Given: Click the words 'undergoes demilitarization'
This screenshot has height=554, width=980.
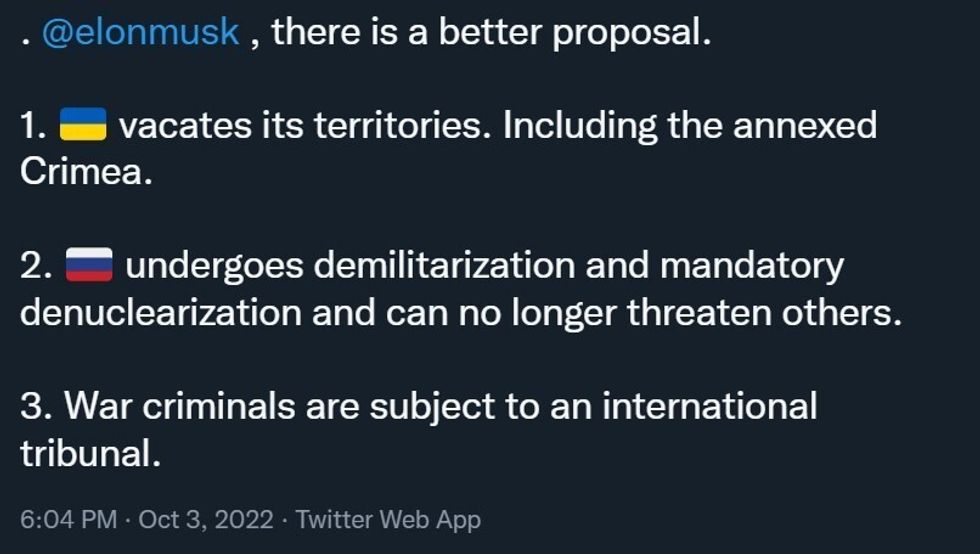Looking at the screenshot, I should (x=350, y=266).
